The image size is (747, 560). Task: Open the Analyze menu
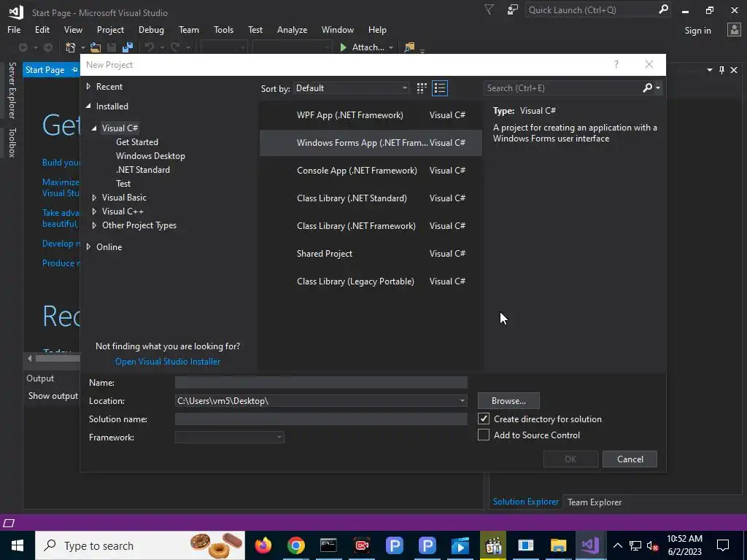(x=292, y=29)
